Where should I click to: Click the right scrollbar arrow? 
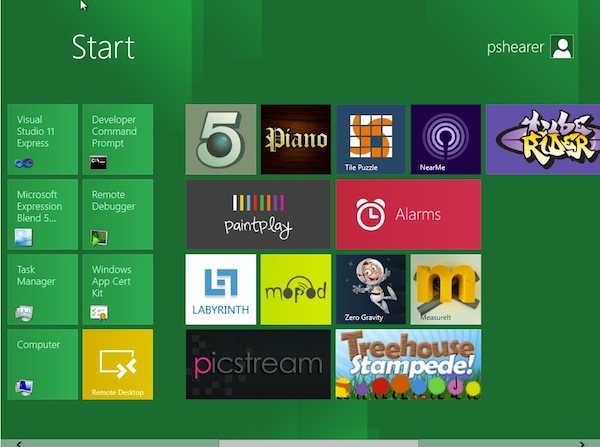coord(582,444)
